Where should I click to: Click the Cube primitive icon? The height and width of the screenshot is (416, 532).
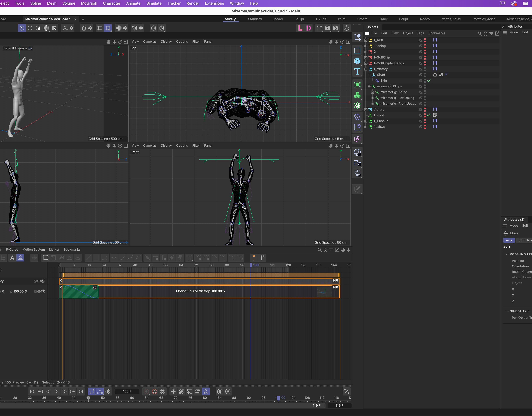point(357,61)
